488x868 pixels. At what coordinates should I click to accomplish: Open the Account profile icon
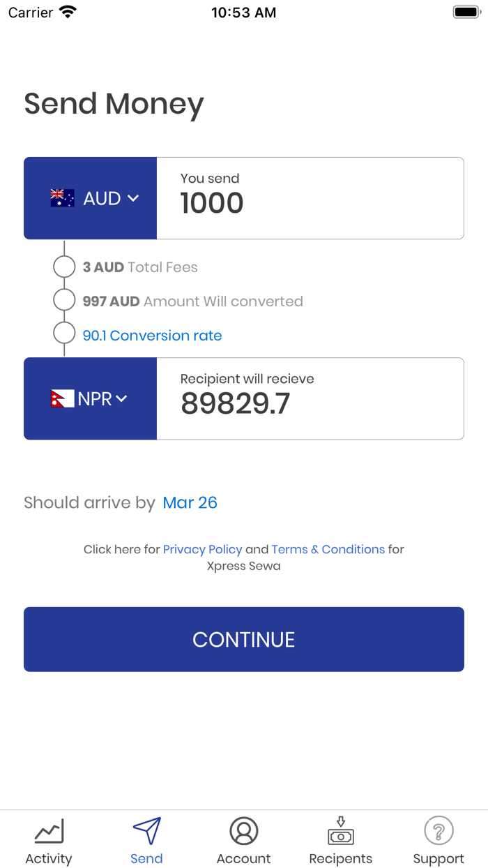(x=244, y=831)
